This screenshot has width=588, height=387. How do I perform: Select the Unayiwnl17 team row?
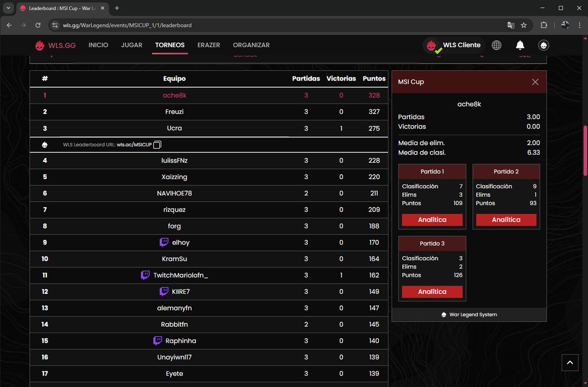coord(209,357)
